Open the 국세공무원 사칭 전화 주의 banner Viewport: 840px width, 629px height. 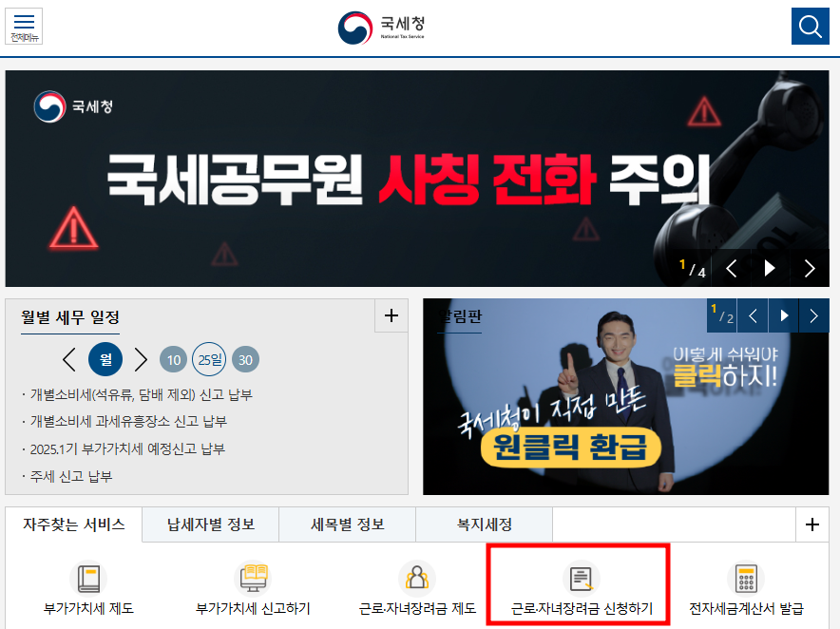coord(417,179)
